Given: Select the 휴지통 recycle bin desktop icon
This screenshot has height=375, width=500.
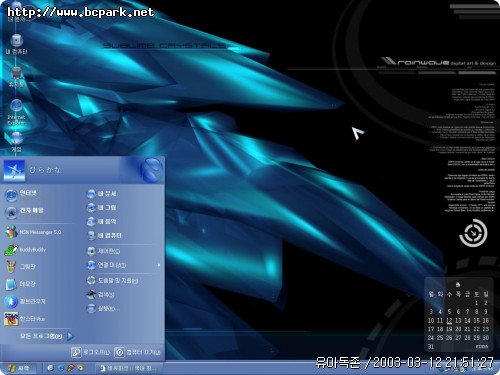Looking at the screenshot, I should [x=16, y=77].
